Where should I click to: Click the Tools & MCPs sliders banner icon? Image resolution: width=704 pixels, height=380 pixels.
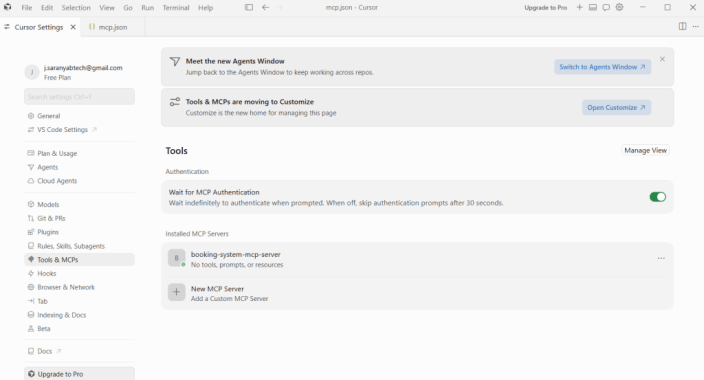coord(175,102)
